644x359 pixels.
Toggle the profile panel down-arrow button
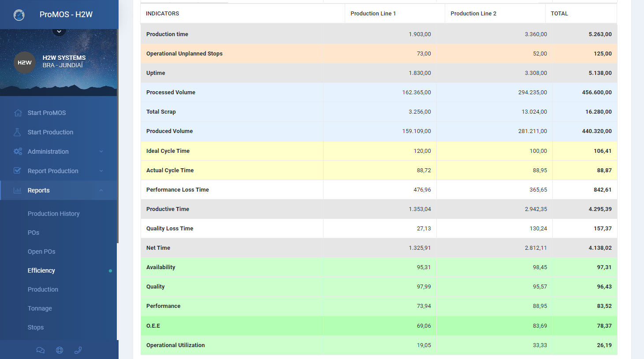(59, 31)
